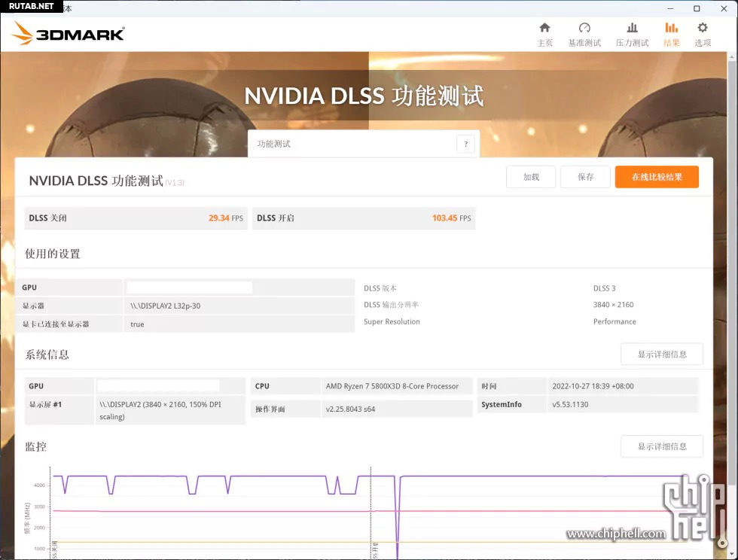Expand 显示详细信息 in the 系统信息 section

coord(662,355)
